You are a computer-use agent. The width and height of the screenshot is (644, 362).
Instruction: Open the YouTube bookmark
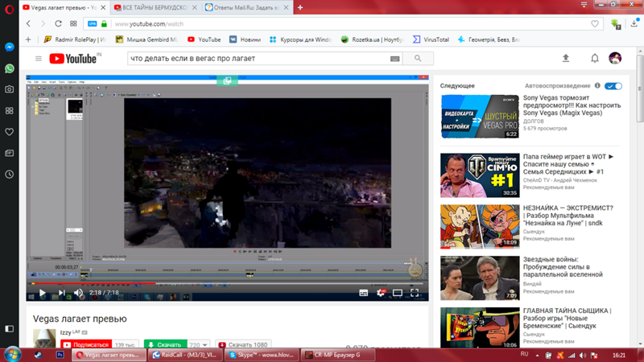click(204, 39)
